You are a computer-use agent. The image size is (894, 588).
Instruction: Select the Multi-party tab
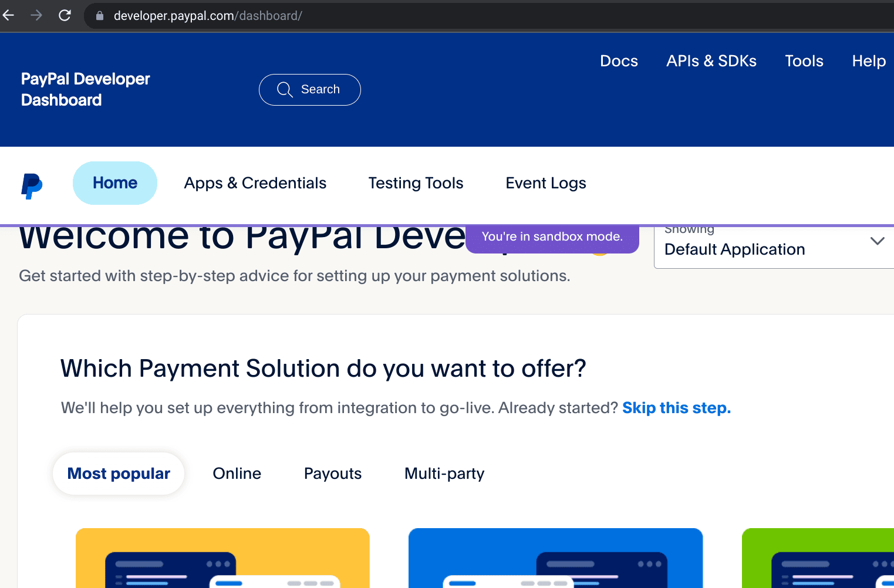tap(444, 474)
